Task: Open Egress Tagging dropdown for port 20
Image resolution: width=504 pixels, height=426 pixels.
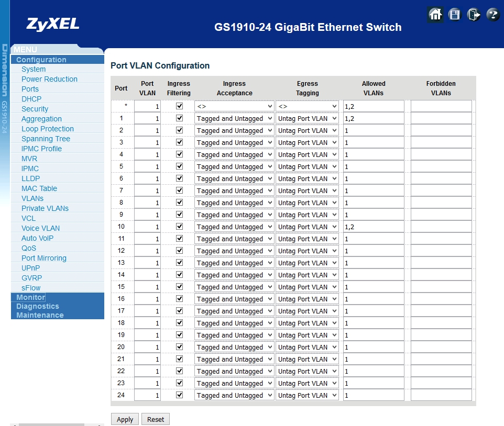Action: [308, 347]
